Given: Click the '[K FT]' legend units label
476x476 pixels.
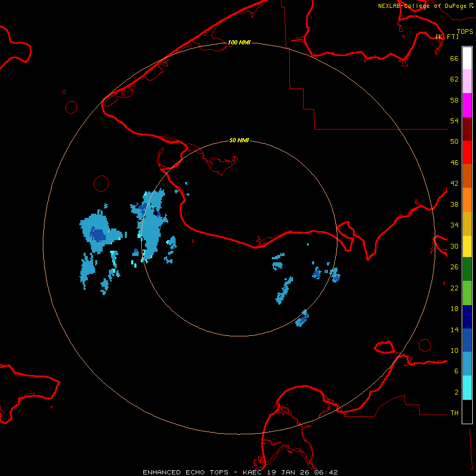Looking at the screenshot, I should (447, 36).
